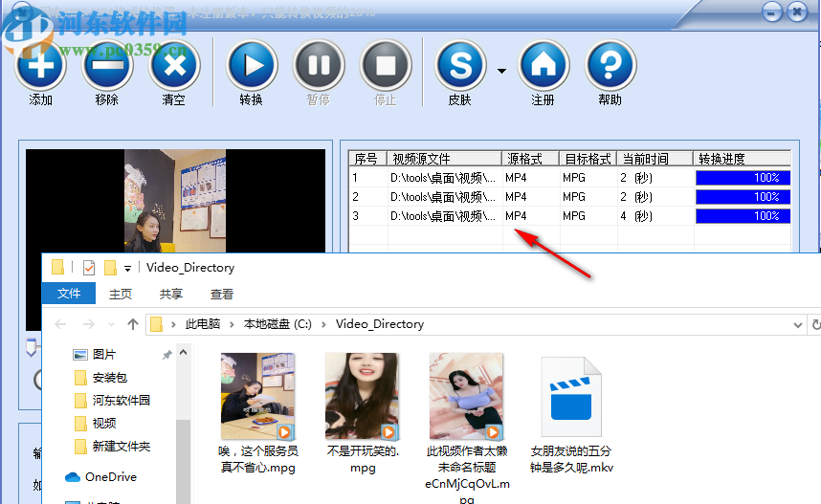Viewport: 821px width, 504px height.
Task: Click the new folder icon in quick access toolbar
Action: click(x=110, y=268)
